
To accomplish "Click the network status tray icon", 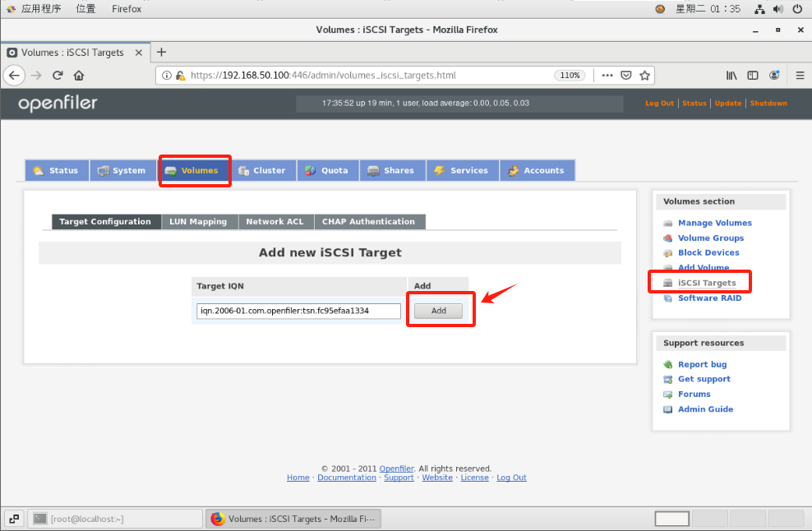I will 759,9.
